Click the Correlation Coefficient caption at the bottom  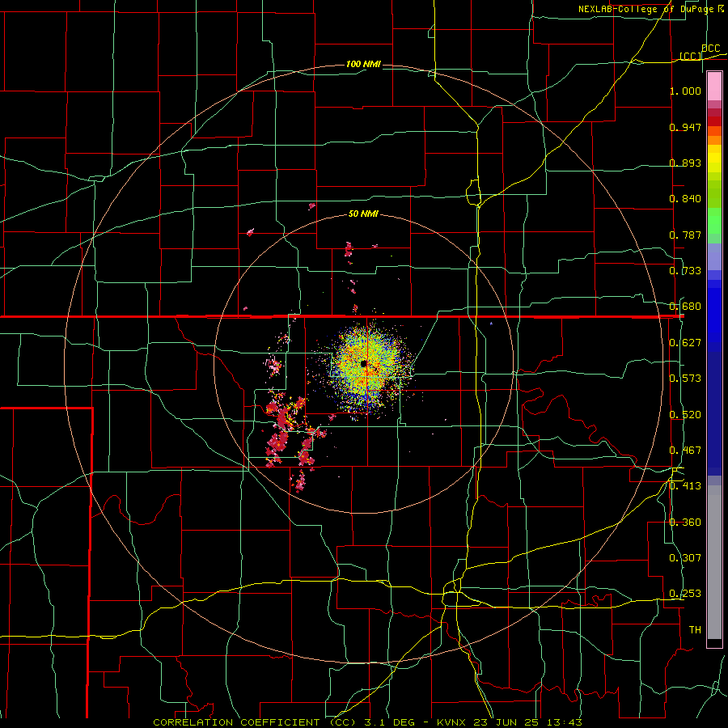(x=367, y=722)
